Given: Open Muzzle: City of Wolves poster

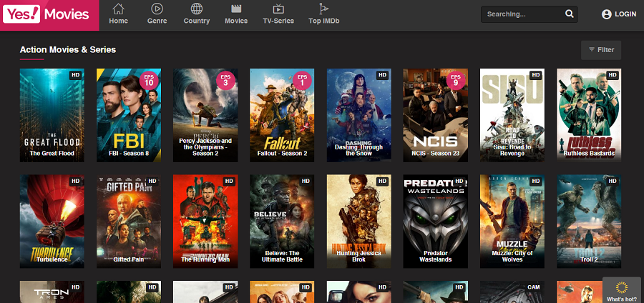Looking at the screenshot, I should coord(512,222).
